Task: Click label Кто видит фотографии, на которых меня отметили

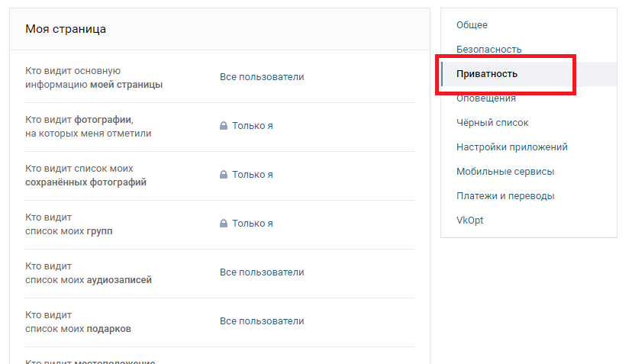Action: (89, 127)
